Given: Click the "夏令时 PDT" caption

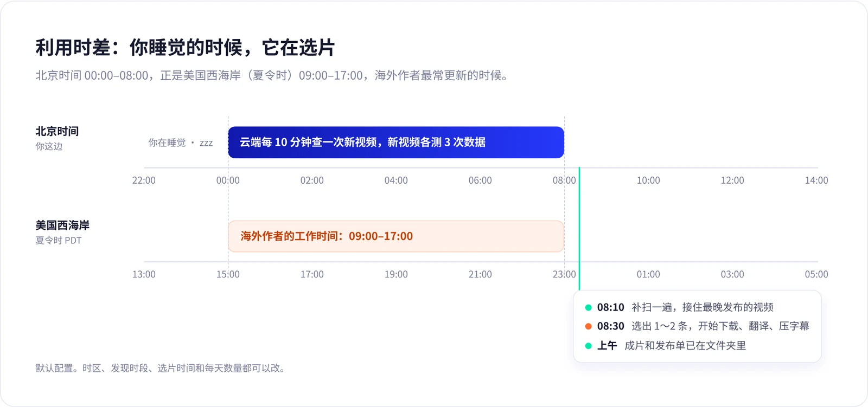Looking at the screenshot, I should (x=59, y=240).
